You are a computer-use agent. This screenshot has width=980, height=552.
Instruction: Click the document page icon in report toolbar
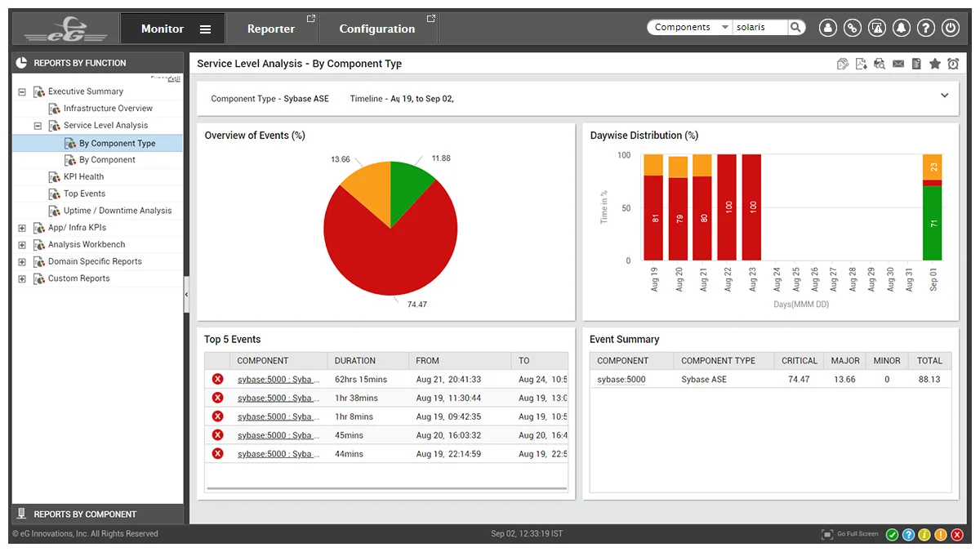point(916,64)
